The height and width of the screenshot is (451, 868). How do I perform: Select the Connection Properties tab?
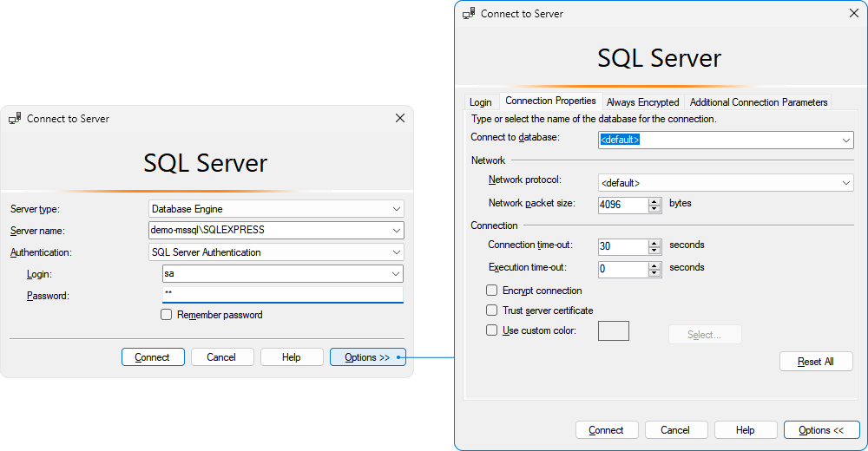click(550, 101)
